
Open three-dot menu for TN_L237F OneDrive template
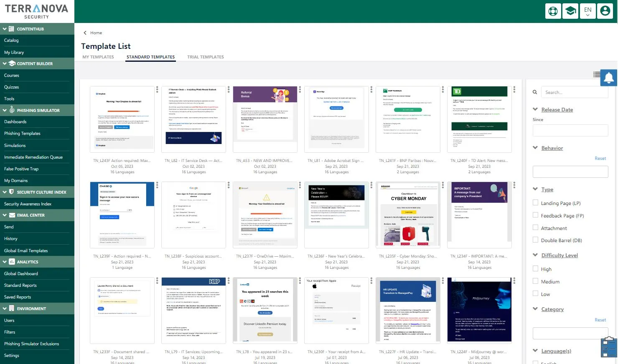pyautogui.click(x=300, y=185)
